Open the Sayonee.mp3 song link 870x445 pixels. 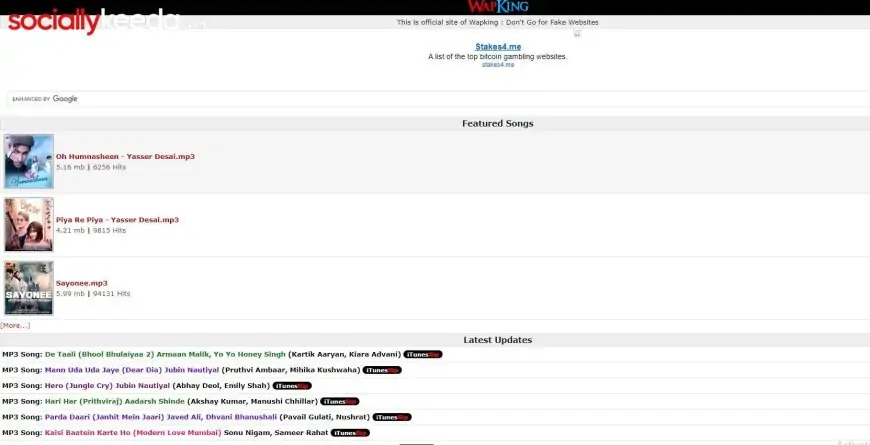click(x=82, y=283)
